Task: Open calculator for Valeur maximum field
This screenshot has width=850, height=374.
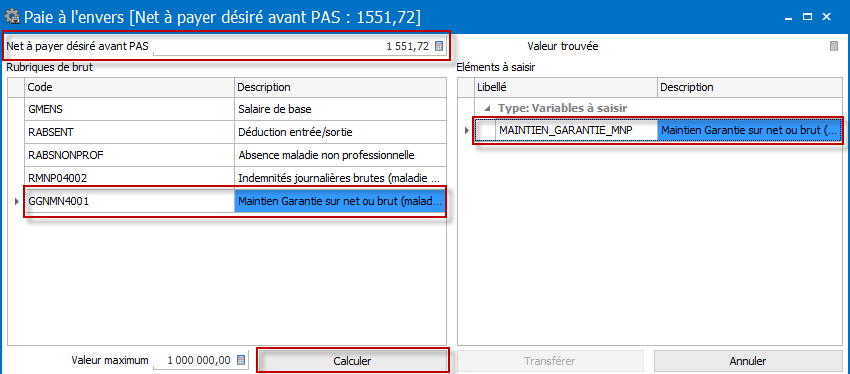Action: pos(241,360)
